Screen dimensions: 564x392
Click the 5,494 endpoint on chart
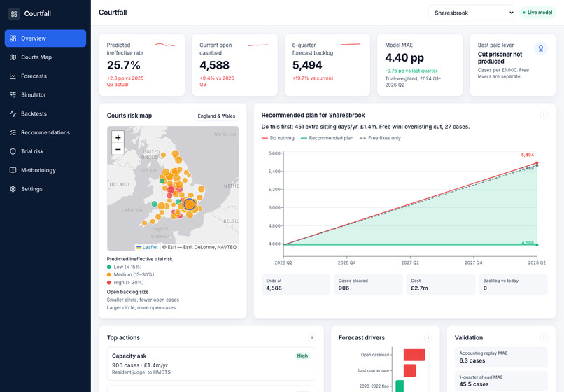pyautogui.click(x=537, y=163)
